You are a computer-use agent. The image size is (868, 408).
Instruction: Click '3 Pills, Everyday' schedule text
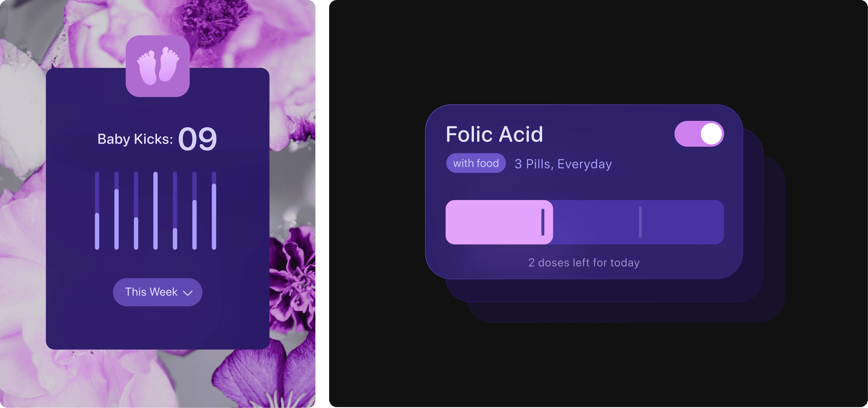click(x=563, y=164)
